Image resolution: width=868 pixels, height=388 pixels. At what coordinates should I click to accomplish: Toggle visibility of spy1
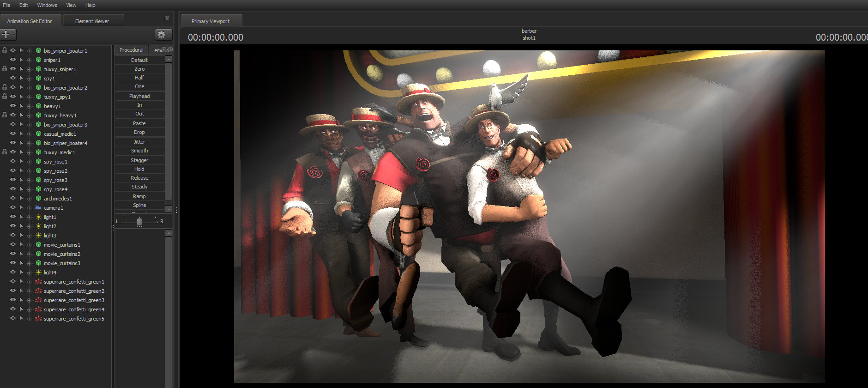pos(13,78)
